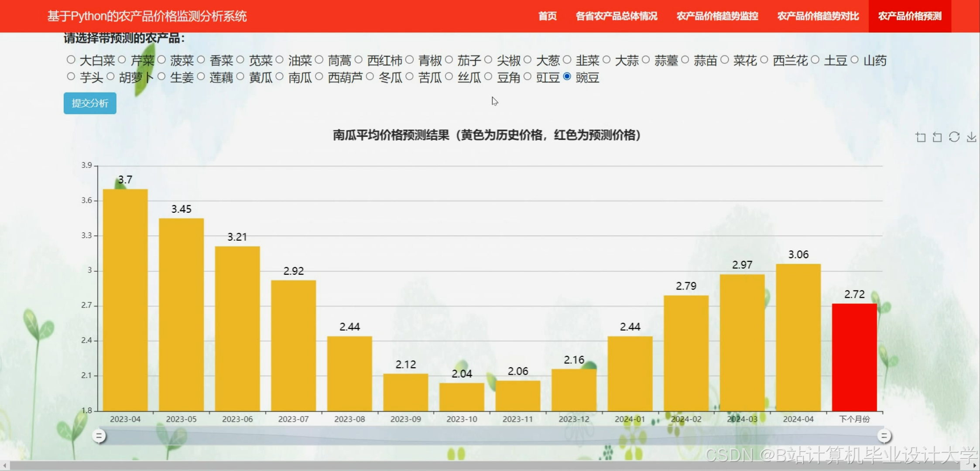The width and height of the screenshot is (980, 471).
Task: Click the scrollbar left arrow at page bottom
Action: click(x=4, y=466)
